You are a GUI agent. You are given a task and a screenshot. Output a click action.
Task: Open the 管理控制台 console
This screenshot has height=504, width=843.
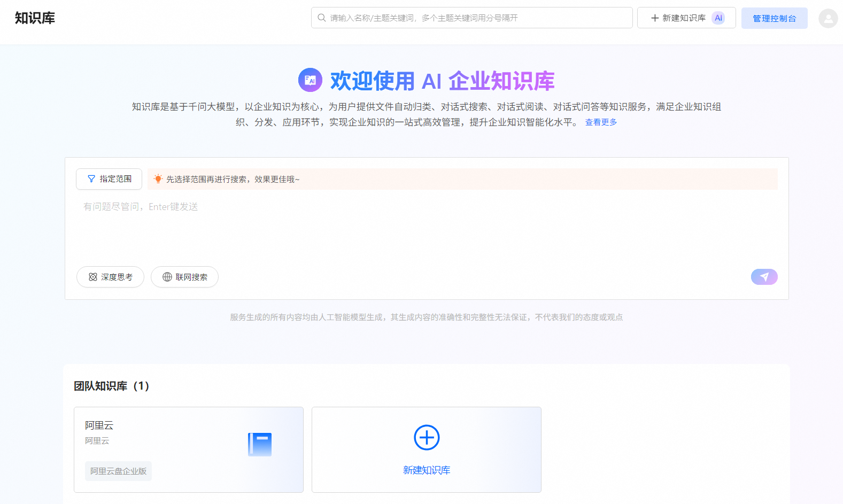pyautogui.click(x=775, y=18)
